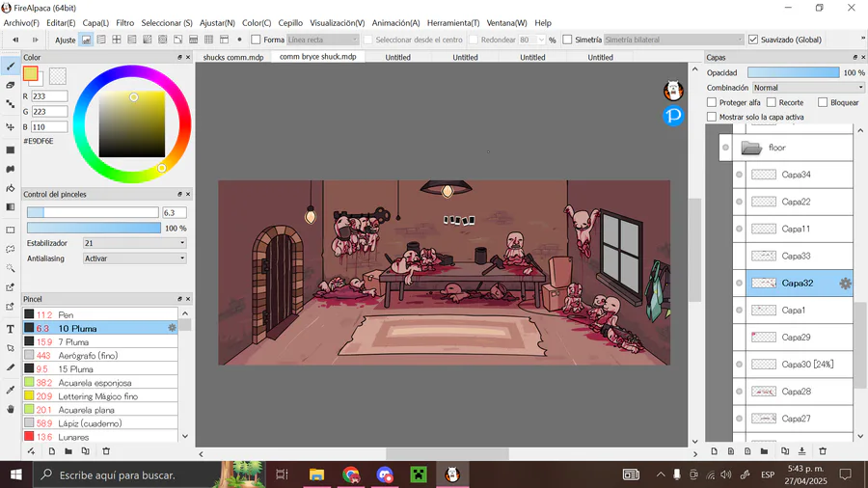Uncheck Suavizado (Global)
The width and height of the screenshot is (868, 488).
(753, 40)
